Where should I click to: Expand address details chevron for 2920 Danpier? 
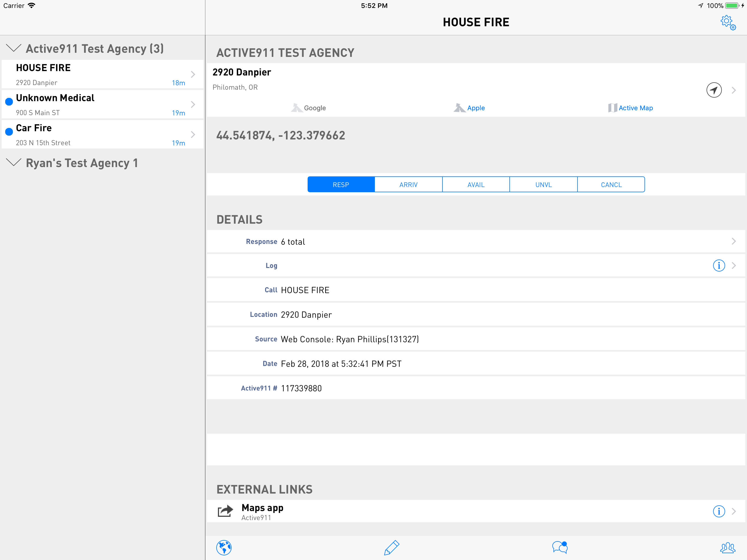coord(734,90)
